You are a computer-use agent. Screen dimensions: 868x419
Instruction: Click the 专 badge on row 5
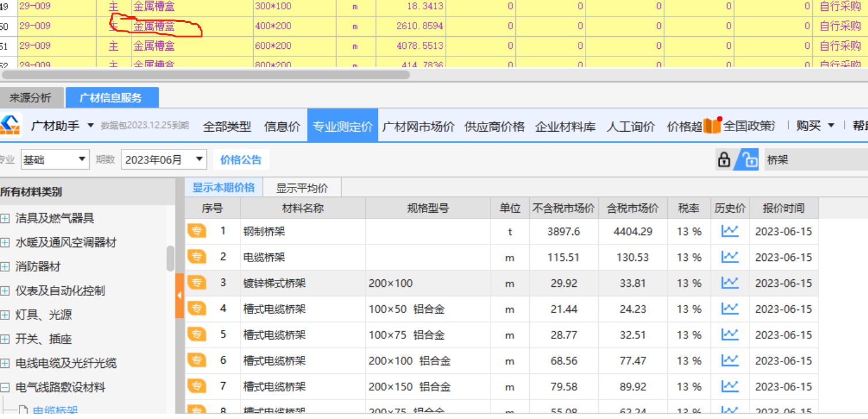tap(197, 335)
